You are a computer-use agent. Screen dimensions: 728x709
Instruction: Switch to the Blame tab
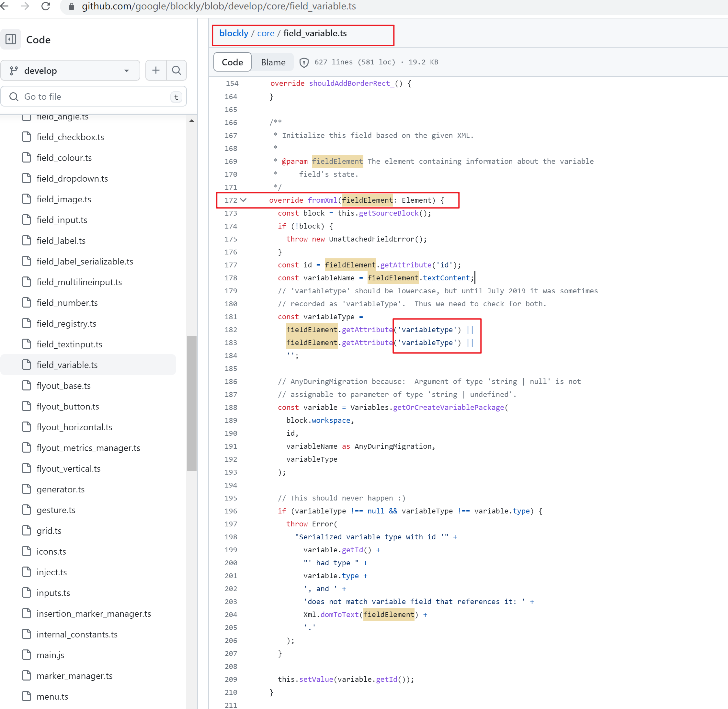272,62
